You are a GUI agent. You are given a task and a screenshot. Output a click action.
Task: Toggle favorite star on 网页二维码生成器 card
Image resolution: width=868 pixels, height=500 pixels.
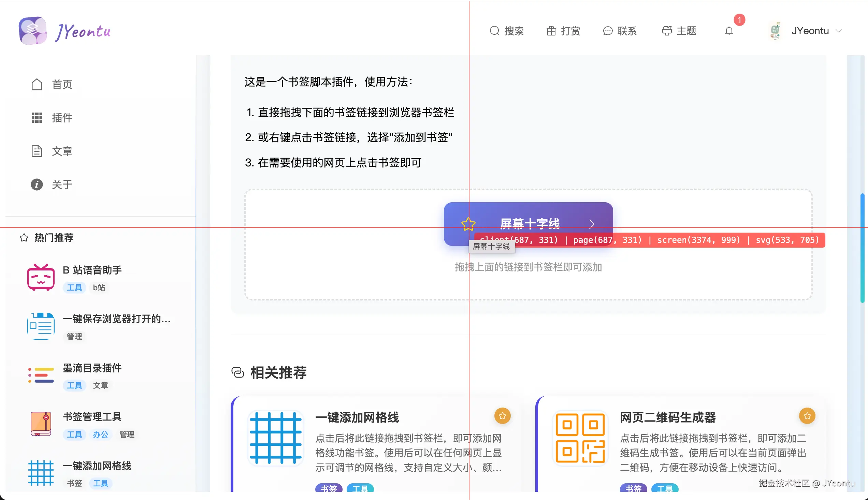click(807, 416)
